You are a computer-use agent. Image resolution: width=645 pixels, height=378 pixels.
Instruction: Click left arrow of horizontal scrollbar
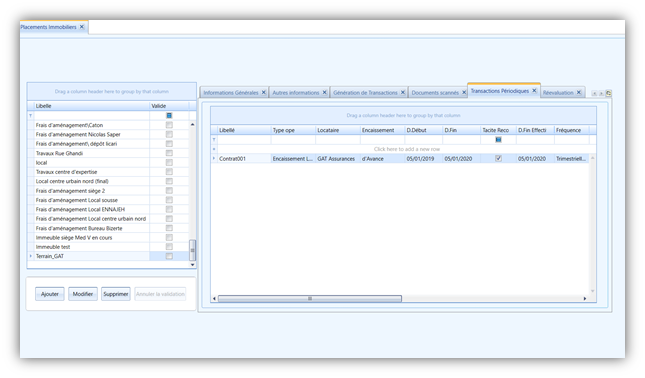[x=214, y=298]
